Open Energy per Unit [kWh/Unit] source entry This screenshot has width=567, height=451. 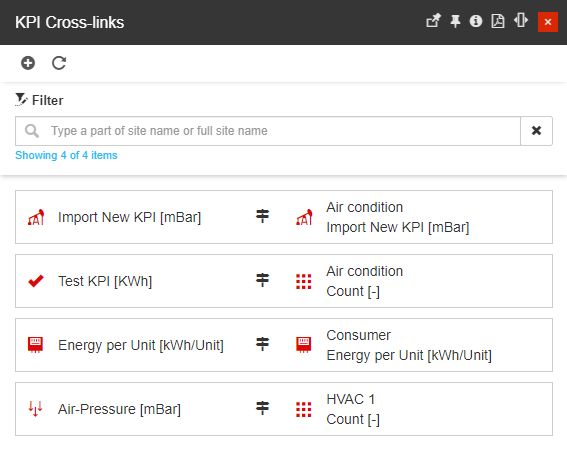coord(141,345)
